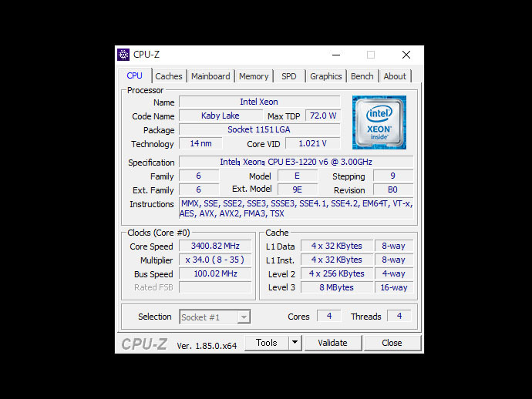The width and height of the screenshot is (532, 399).
Task: Click the Stepping value 9
Action: point(393,176)
